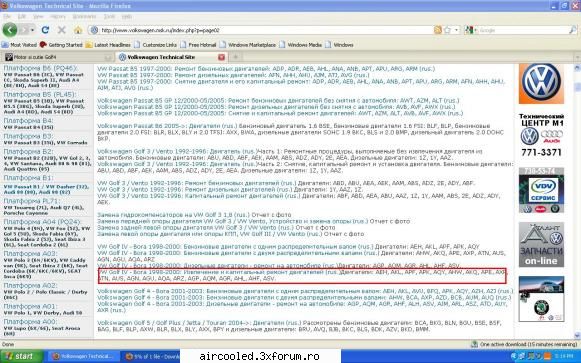Viewport: 581px width, 363px height.
Task: Click the active download status message
Action: (524, 344)
